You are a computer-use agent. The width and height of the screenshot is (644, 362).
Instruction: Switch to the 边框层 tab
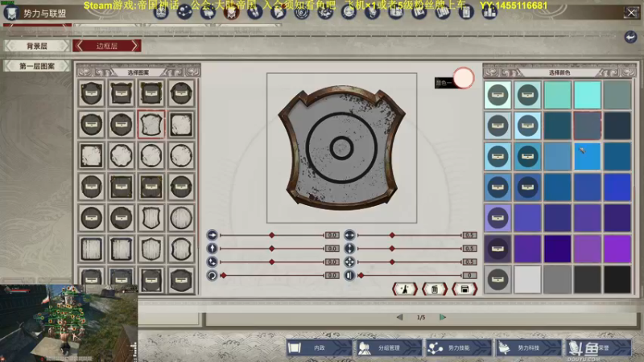(107, 46)
